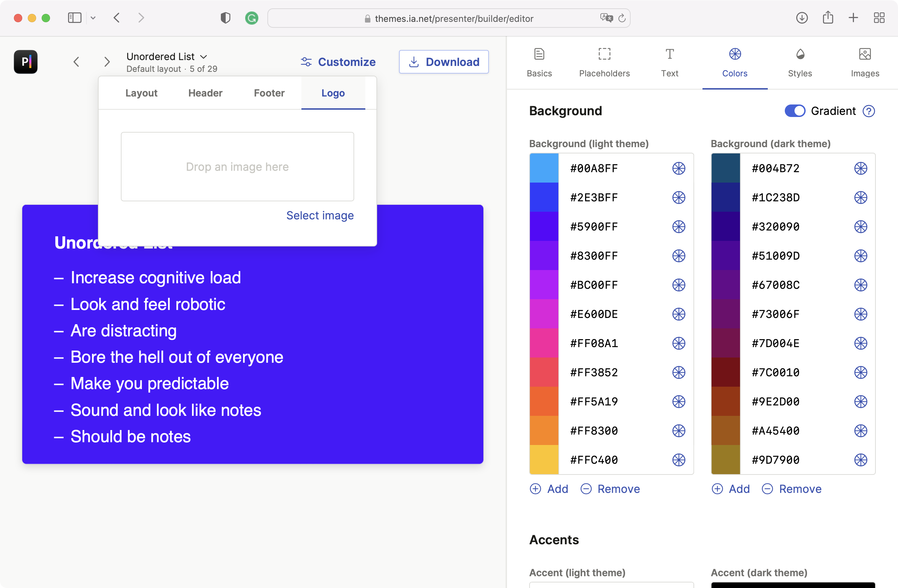Open color picker for #00A8FF
Image resolution: width=898 pixels, height=588 pixels.
pos(679,168)
